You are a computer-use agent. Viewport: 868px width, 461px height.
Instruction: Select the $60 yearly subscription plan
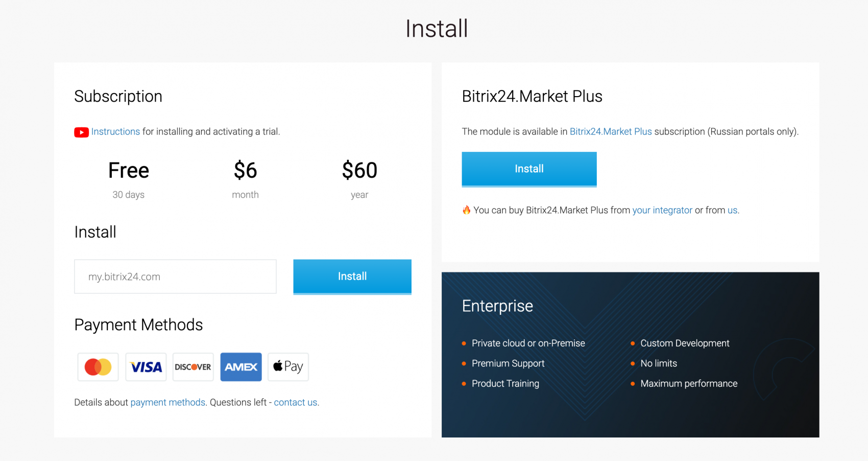[359, 176]
